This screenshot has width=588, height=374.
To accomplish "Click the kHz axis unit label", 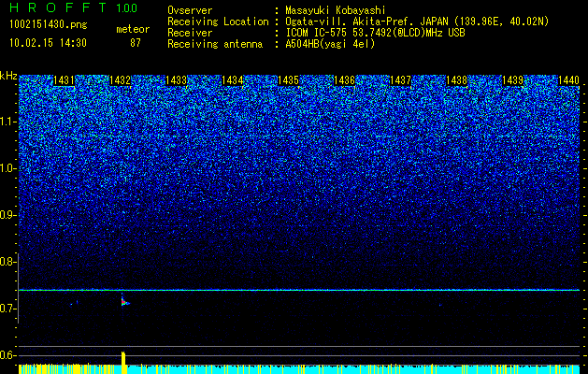I will click(x=8, y=76).
